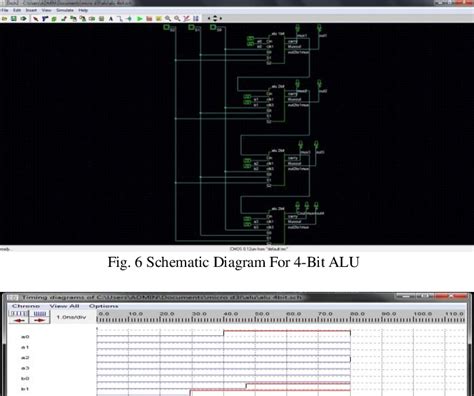The image size is (474, 396).
Task: Click the yellow icon after stop icon
Action: [x=159, y=19]
